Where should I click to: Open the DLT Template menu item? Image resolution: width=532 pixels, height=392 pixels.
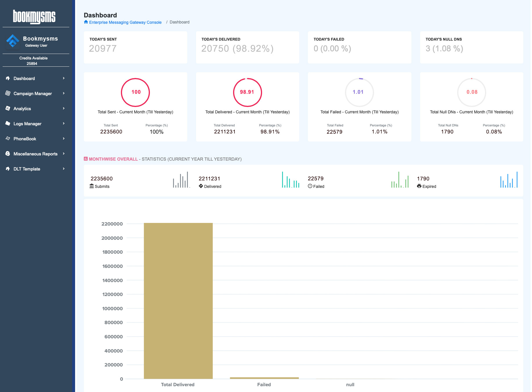click(x=36, y=169)
